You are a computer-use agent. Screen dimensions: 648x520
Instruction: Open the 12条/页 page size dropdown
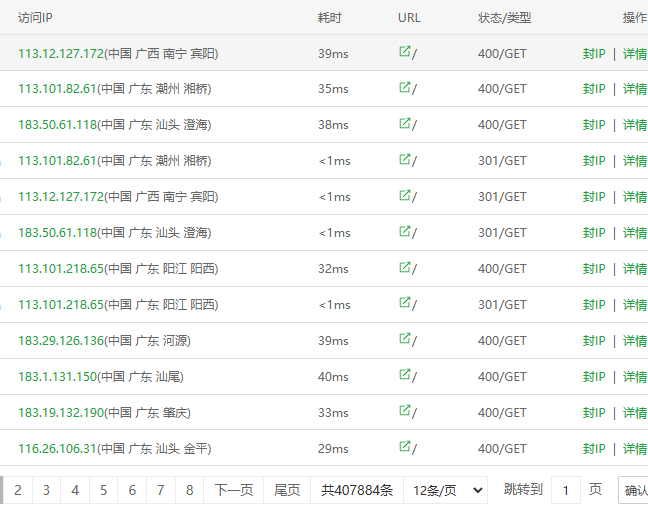[x=448, y=490]
